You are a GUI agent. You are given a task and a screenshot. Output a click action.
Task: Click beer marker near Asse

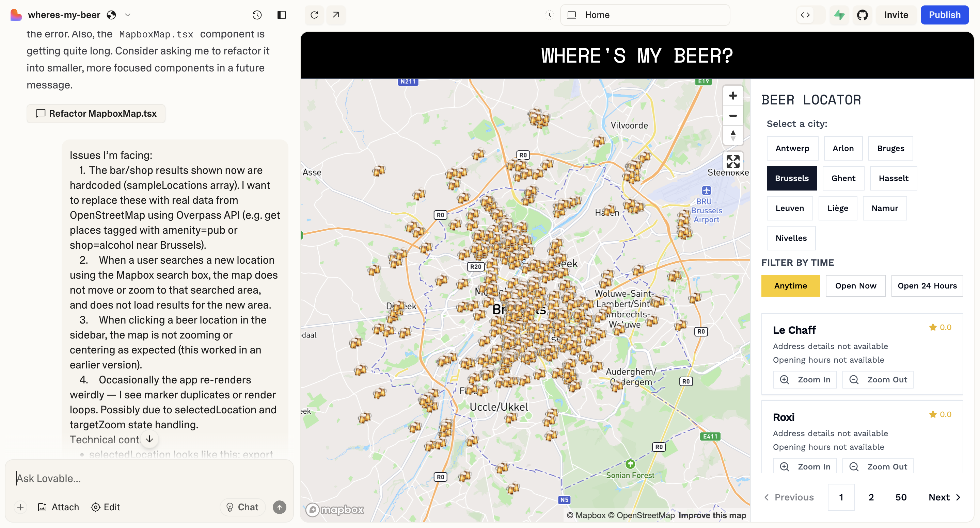tap(379, 171)
